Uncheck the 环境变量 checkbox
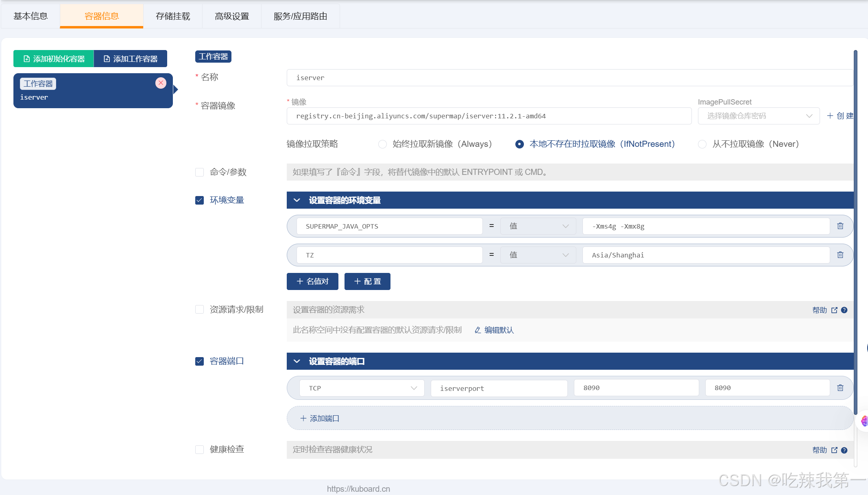The image size is (868, 495). tap(199, 200)
